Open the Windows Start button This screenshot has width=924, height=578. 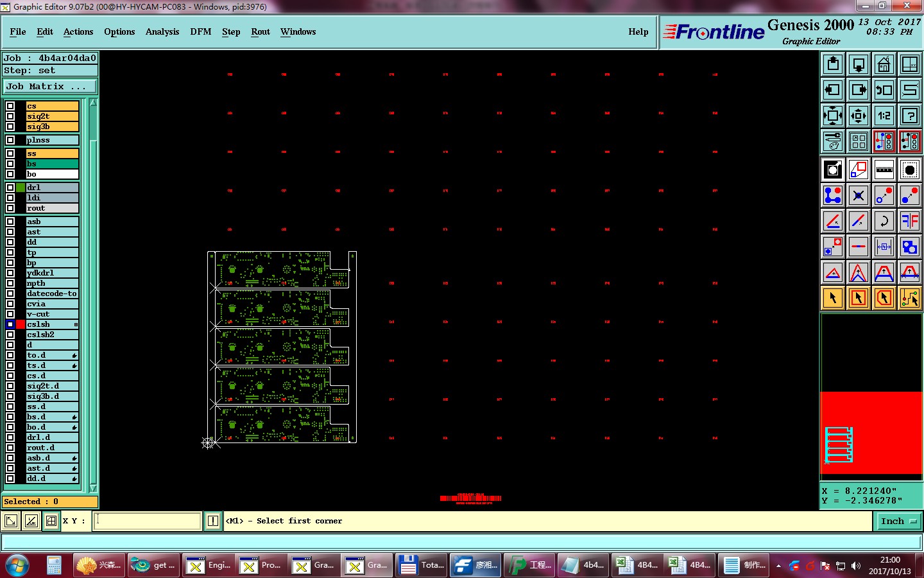tap(17, 565)
